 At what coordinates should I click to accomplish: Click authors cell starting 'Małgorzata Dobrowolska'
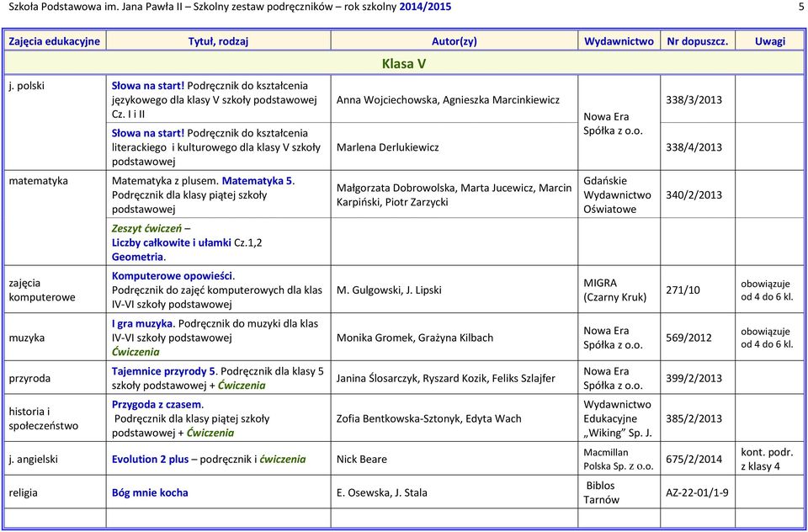pyautogui.click(x=454, y=194)
